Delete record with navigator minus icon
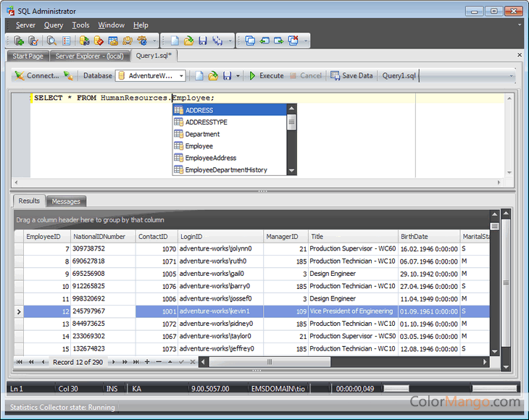The image size is (529, 420). tap(159, 362)
